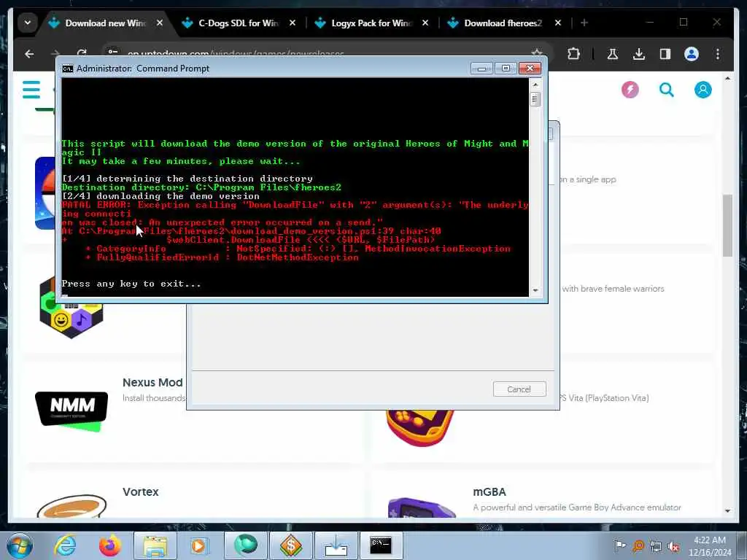Open the Nexus Mod Manager NMM thumbnail

71,411
